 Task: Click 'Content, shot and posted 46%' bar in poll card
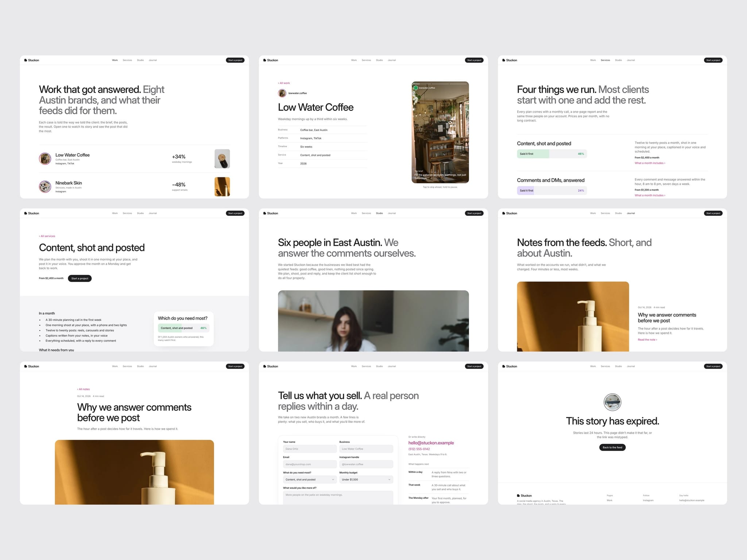pos(184,328)
